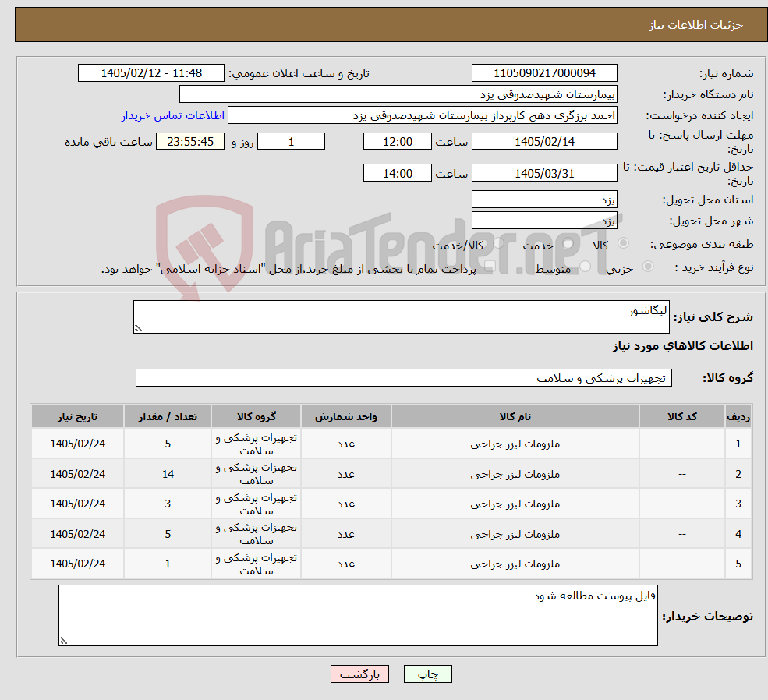Click the بازگشت (back) button
The height and width of the screenshot is (700, 768).
point(359,674)
